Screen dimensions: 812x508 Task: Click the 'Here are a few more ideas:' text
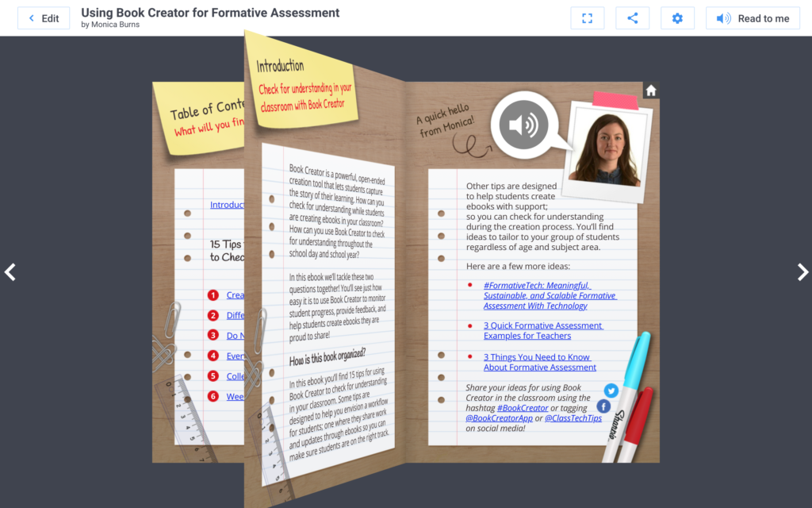click(518, 266)
